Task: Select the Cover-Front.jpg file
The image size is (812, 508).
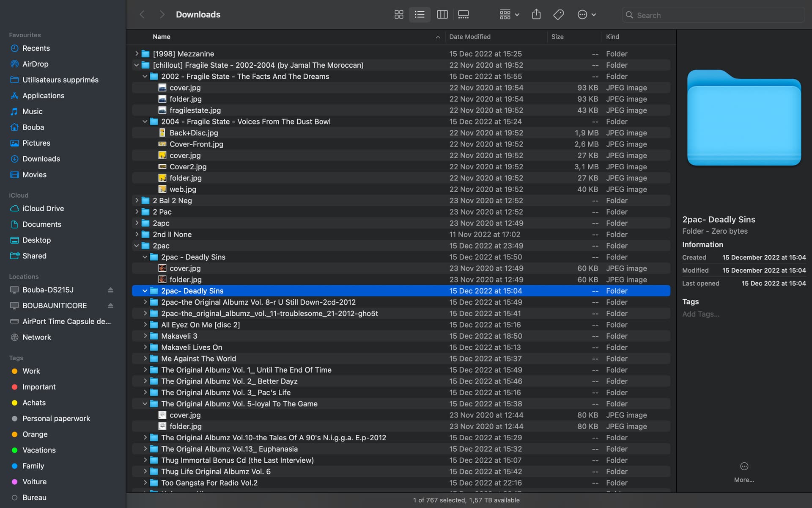Action: 401,144
